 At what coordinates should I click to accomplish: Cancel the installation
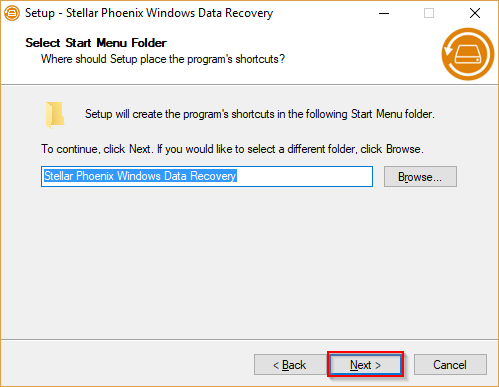[x=450, y=365]
